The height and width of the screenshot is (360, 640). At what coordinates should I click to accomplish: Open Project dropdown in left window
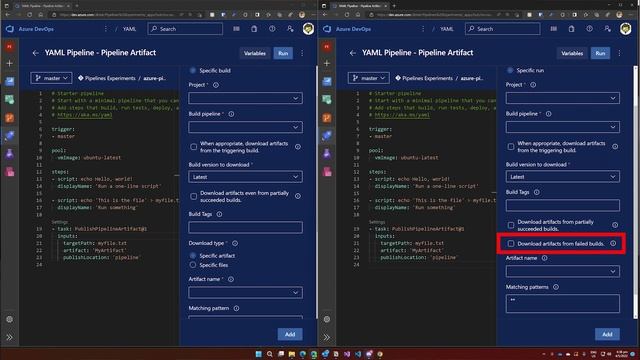point(245,98)
